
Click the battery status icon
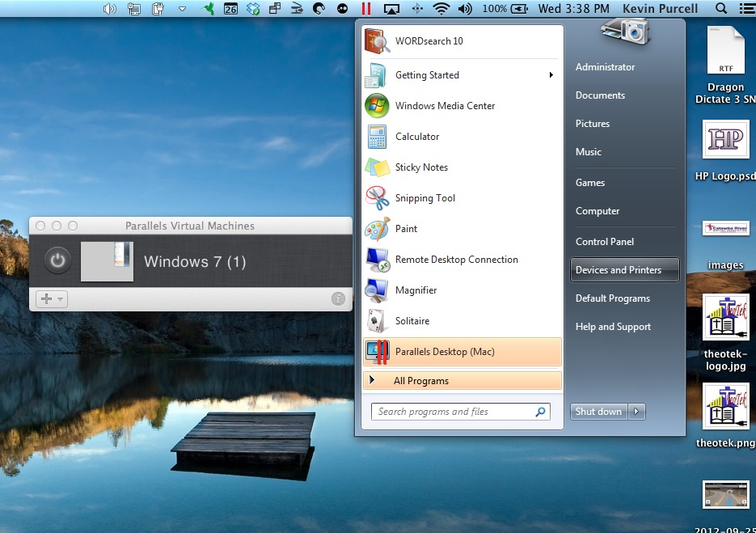coord(519,8)
